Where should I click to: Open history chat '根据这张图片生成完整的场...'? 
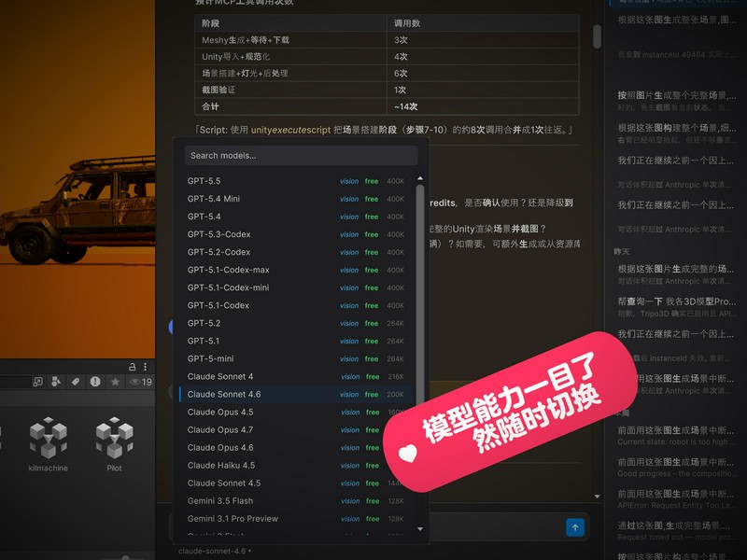(x=676, y=274)
